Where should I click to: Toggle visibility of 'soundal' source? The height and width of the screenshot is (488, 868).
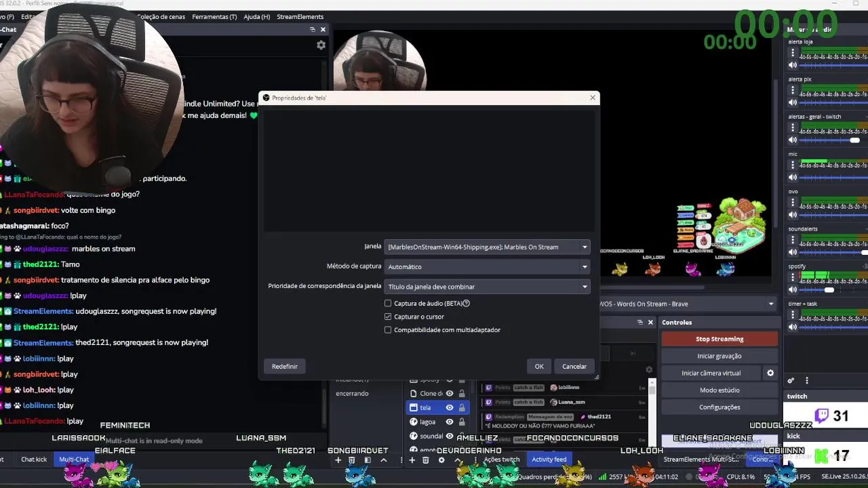449,436
